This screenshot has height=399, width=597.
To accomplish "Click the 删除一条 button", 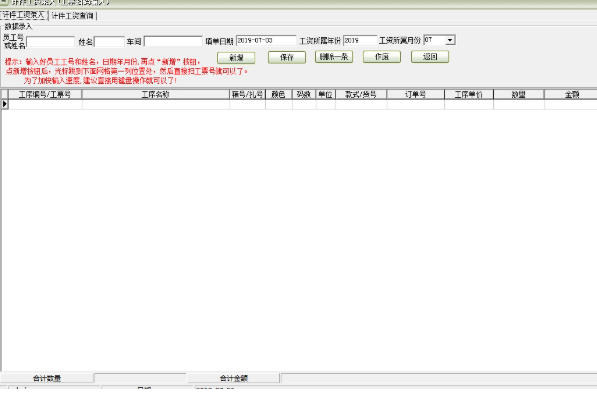I will point(334,57).
